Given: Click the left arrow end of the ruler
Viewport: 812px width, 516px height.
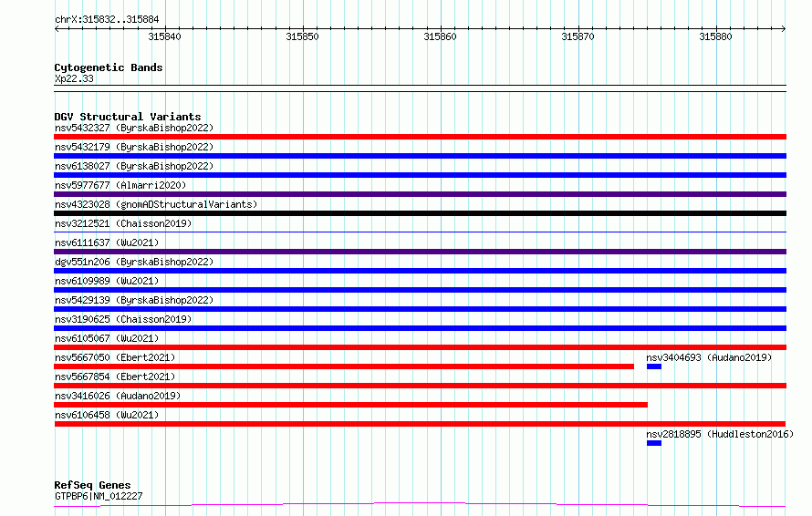Looking at the screenshot, I should pos(57,29).
